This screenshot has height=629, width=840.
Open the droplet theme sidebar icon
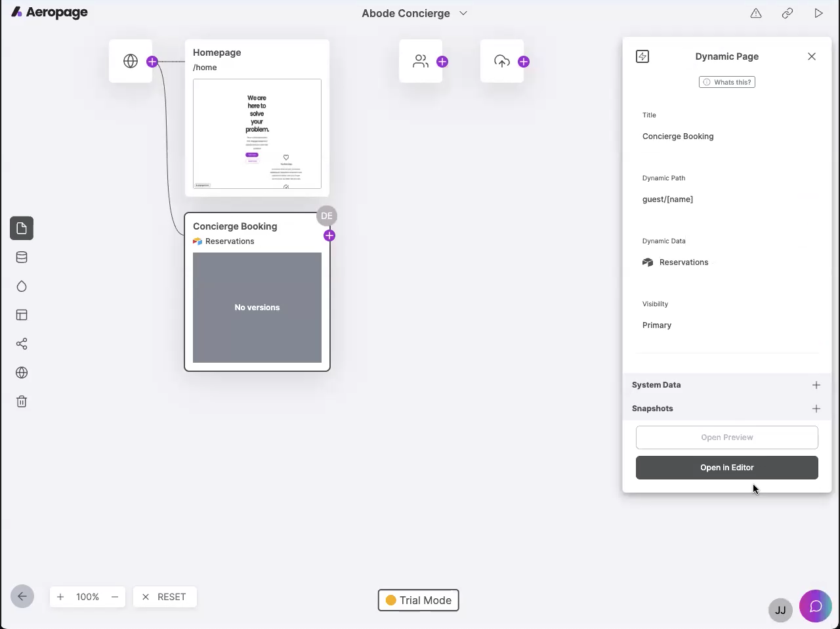[x=22, y=286]
